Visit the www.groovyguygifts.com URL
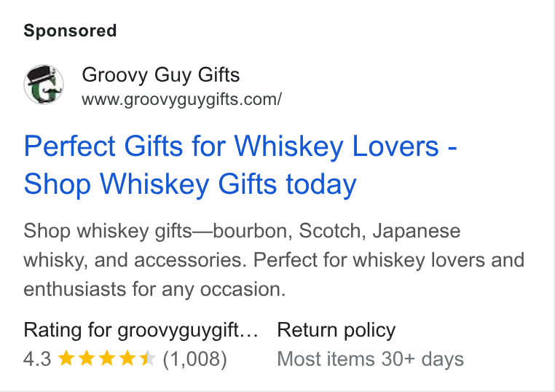Screen dimensions: 555x392 coord(181,100)
